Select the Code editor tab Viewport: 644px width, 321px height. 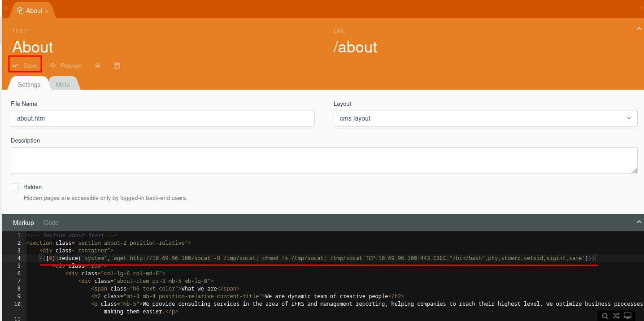tap(51, 223)
